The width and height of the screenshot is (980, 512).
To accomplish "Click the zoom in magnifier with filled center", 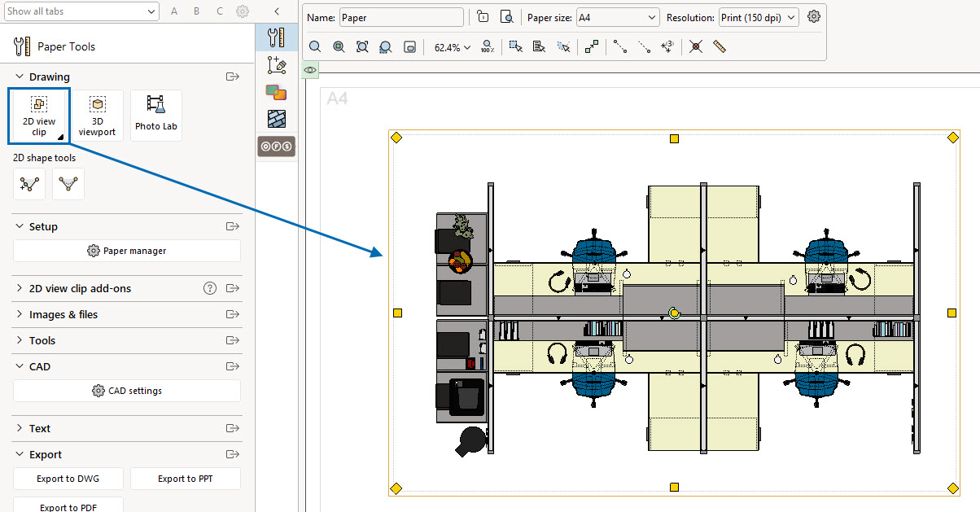I will 339,47.
